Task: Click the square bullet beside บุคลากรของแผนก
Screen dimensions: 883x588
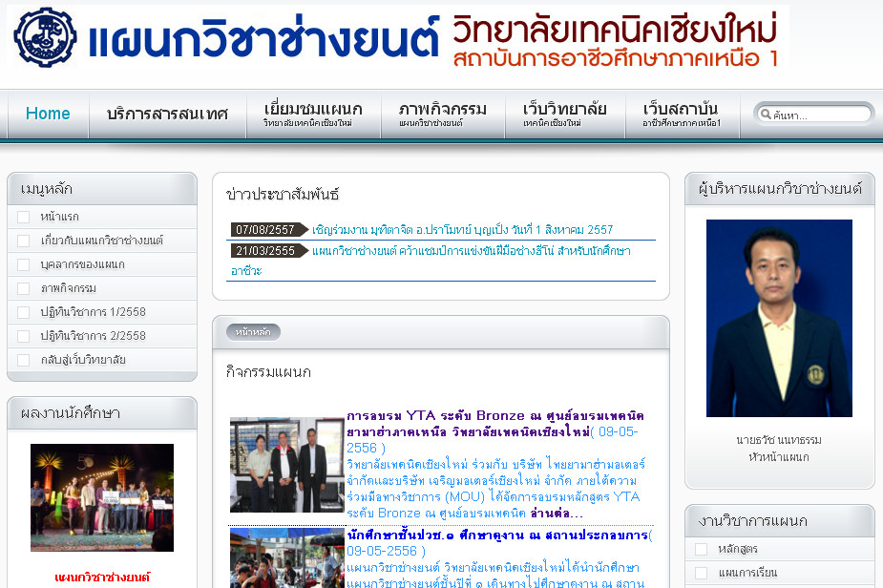Action: (24, 264)
